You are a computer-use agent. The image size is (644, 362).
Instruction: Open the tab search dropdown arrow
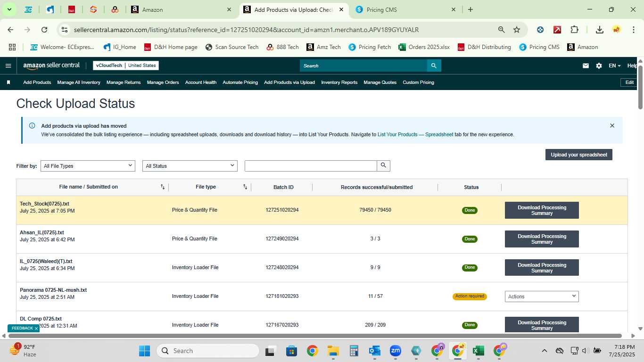[x=9, y=9]
